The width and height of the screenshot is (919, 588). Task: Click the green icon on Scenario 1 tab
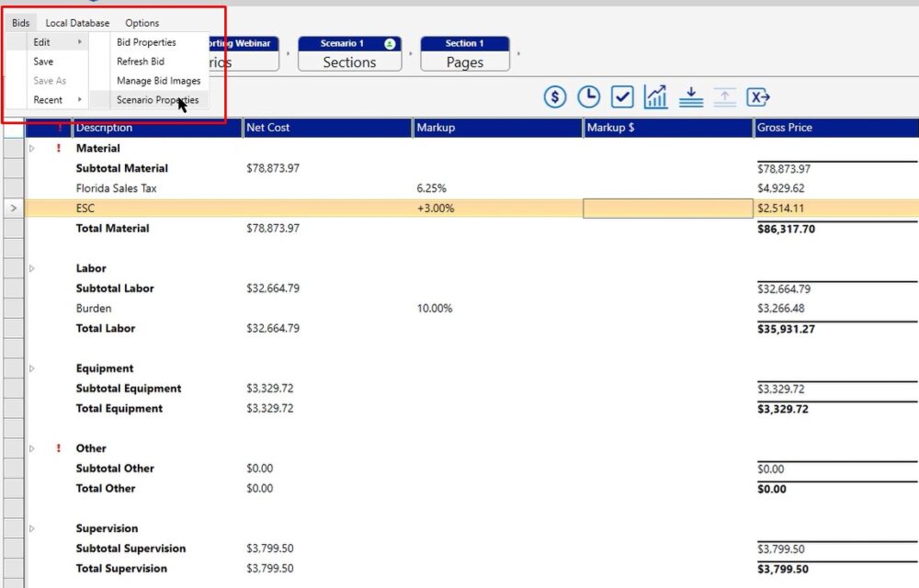tap(390, 43)
